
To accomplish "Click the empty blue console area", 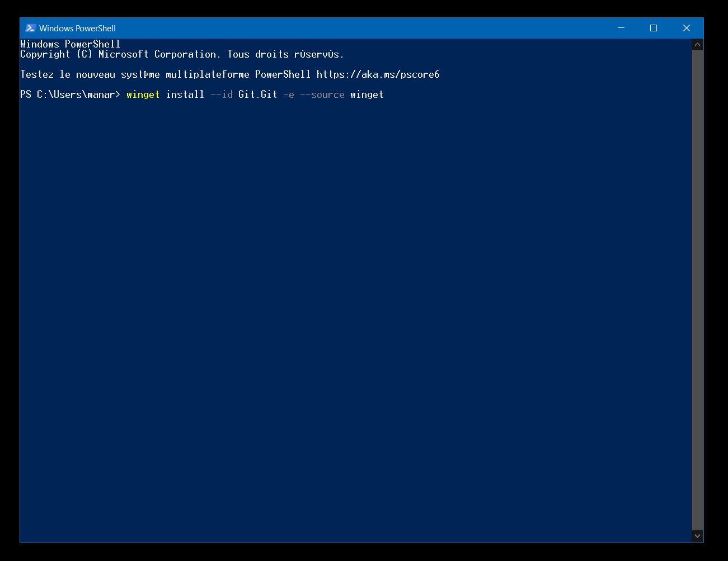I will pos(356,319).
